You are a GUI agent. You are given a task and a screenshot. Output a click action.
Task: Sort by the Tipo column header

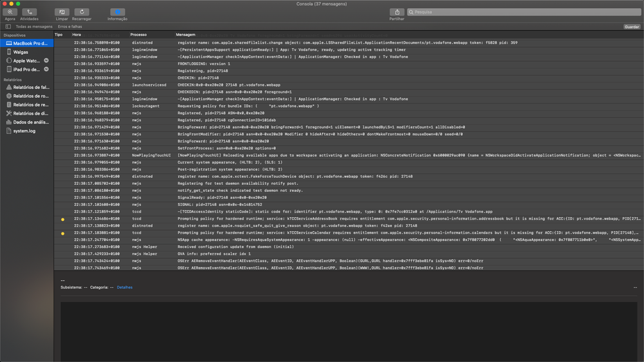[59, 35]
